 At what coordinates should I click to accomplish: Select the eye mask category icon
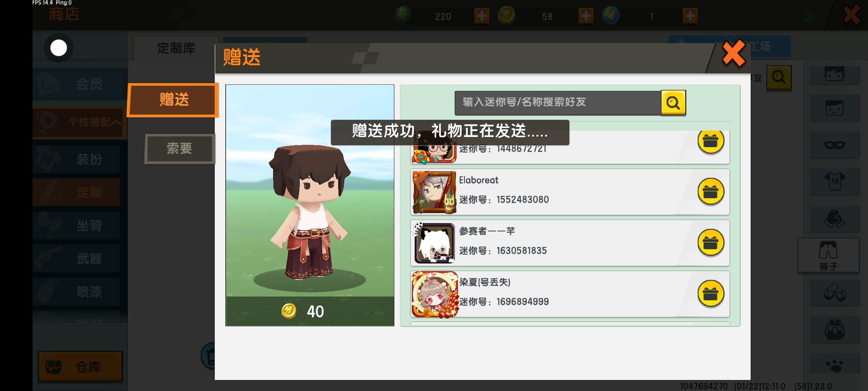tap(835, 145)
